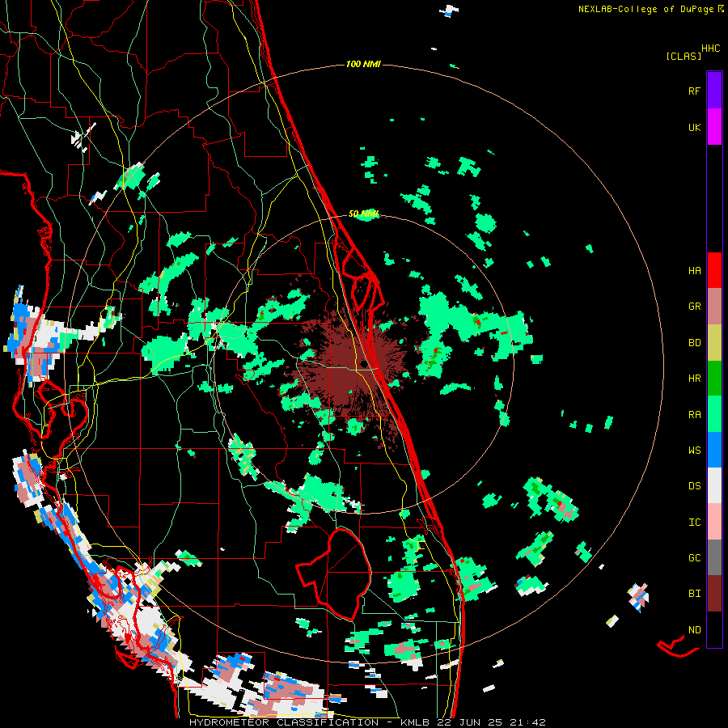Select the BD yellow legend block
728x728 pixels.
tap(714, 343)
